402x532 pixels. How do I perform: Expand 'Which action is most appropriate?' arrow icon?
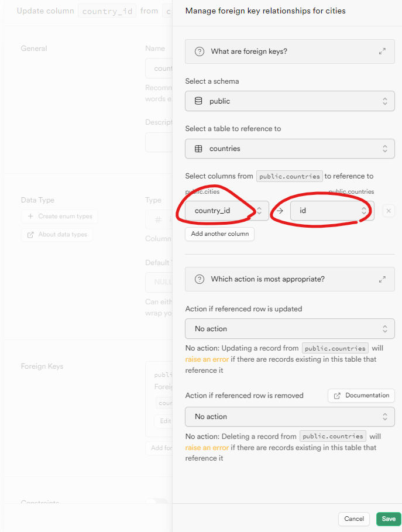click(382, 279)
